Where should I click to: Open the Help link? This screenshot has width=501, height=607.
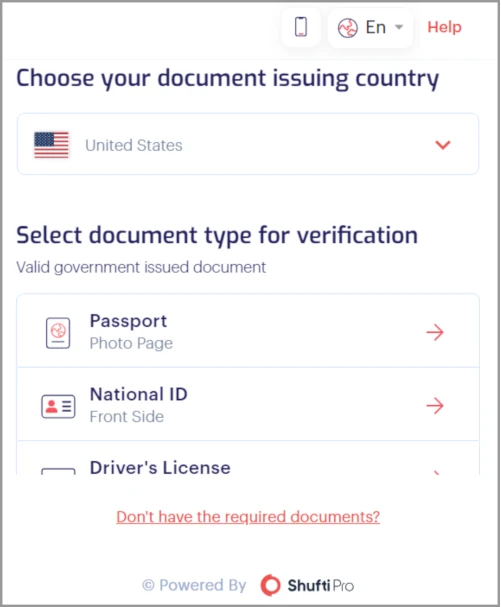[x=444, y=27]
